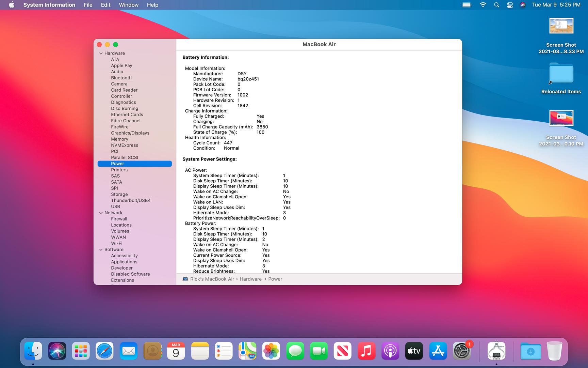Select Bluetooth in the sidebar
The width and height of the screenshot is (588, 368).
tap(121, 78)
